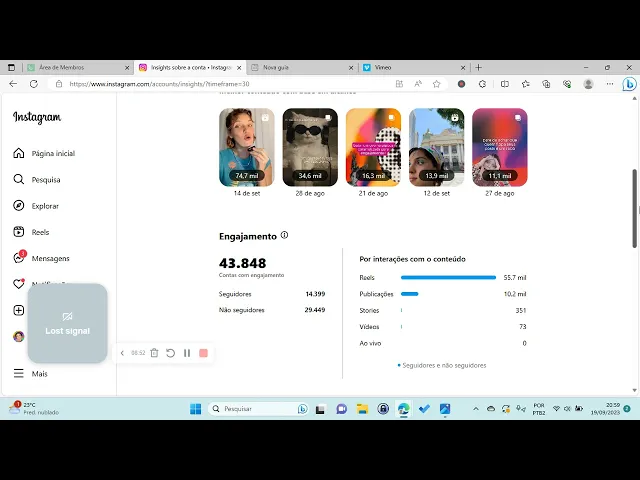
Task: Pause the screen recording
Action: tap(187, 353)
